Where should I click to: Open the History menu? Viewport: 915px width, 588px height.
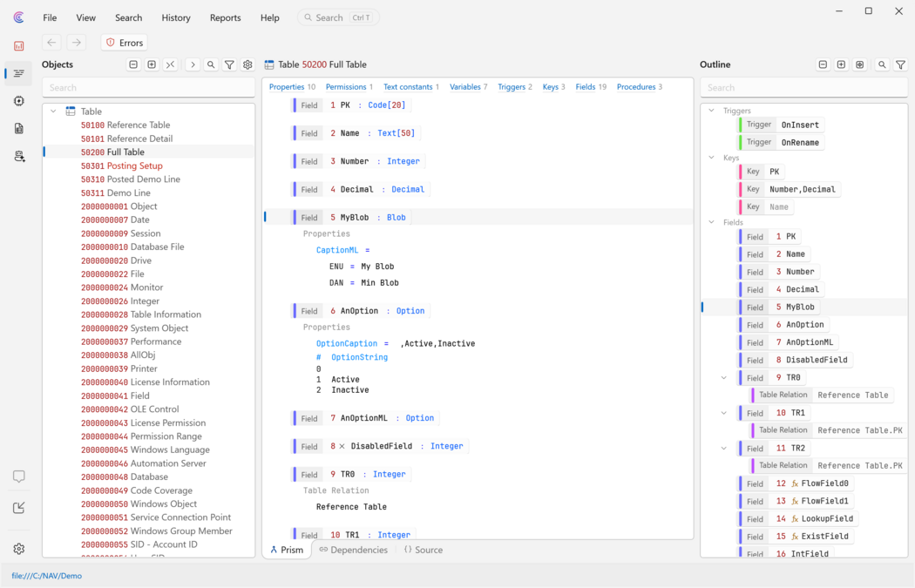click(176, 17)
